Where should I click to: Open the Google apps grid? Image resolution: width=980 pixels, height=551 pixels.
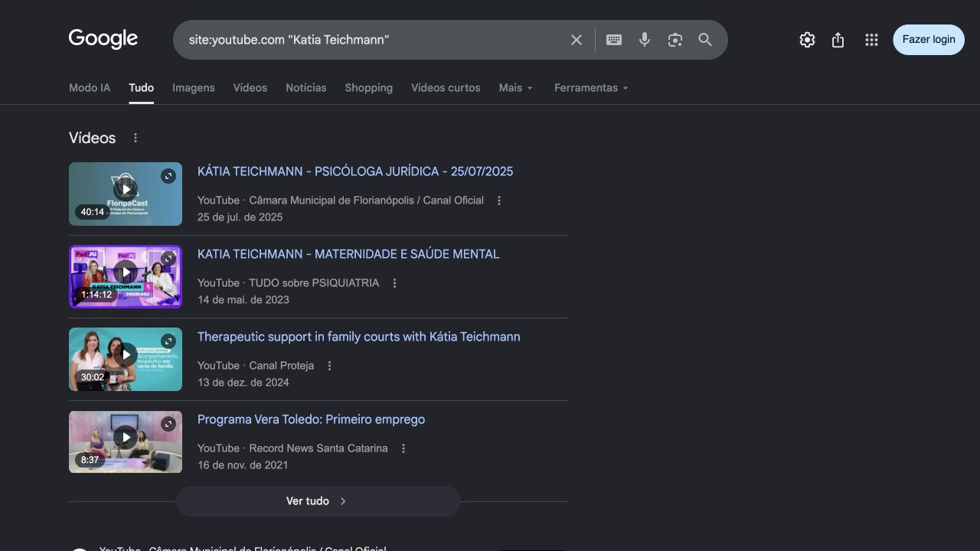(x=871, y=40)
